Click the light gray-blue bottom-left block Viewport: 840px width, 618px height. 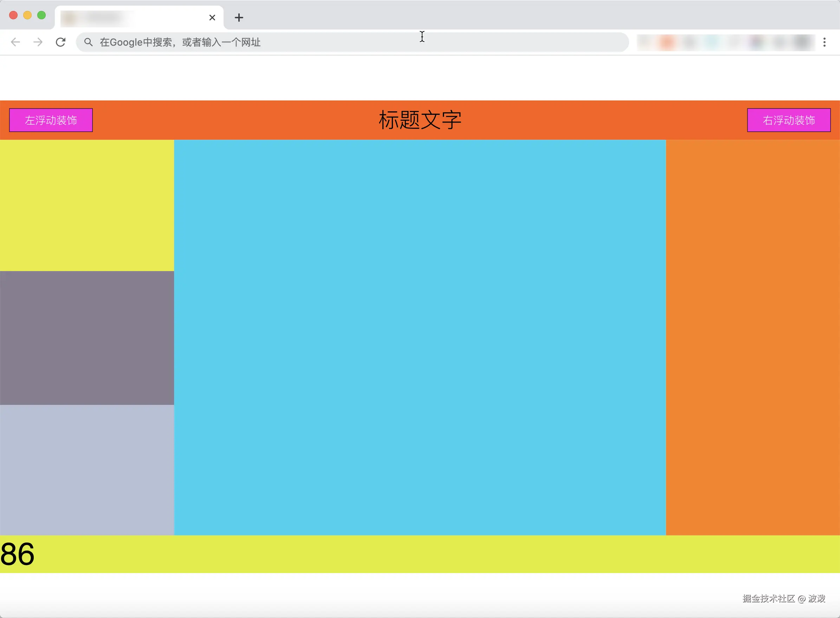[x=87, y=469]
